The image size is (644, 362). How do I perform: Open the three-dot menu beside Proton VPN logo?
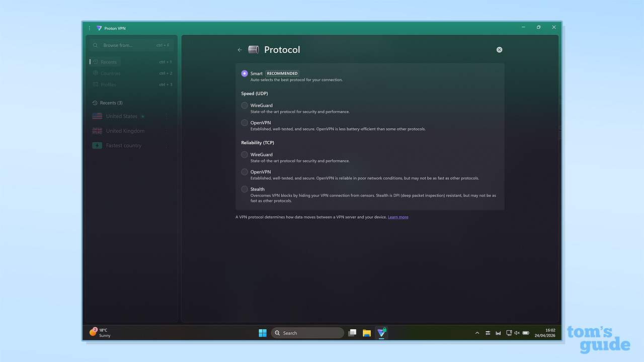[x=90, y=28]
